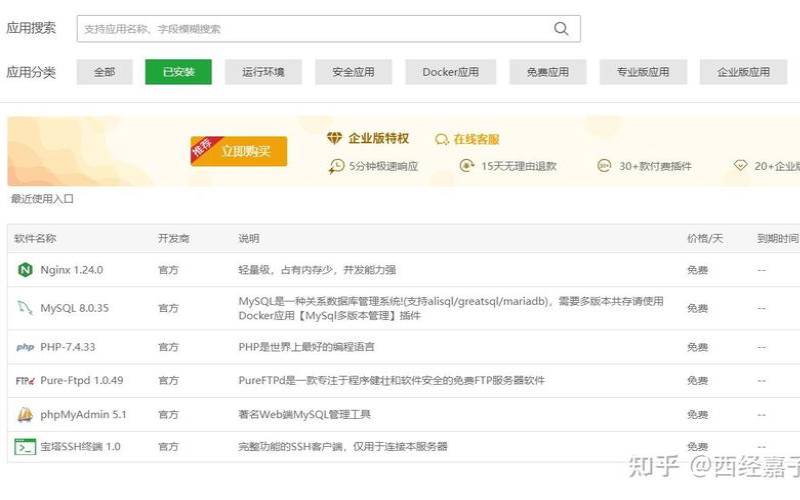Open Nginx 1.24.0 software name
This screenshot has width=800, height=500.
71,270
